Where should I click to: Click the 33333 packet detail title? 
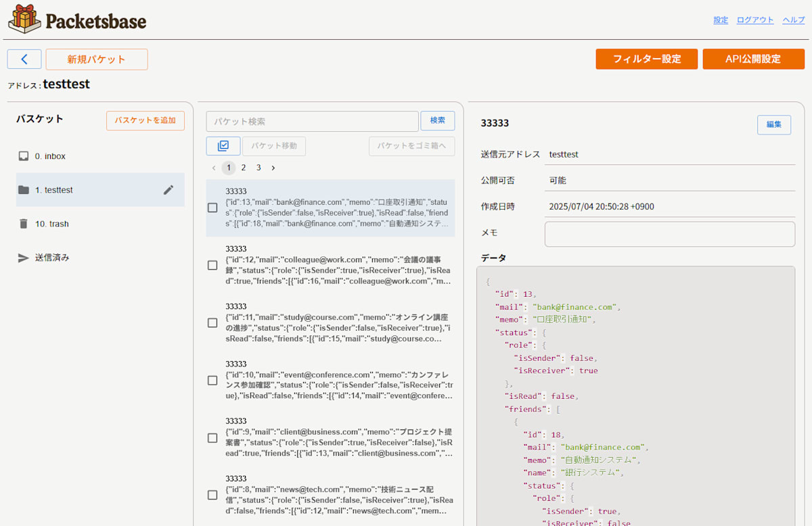(x=495, y=123)
